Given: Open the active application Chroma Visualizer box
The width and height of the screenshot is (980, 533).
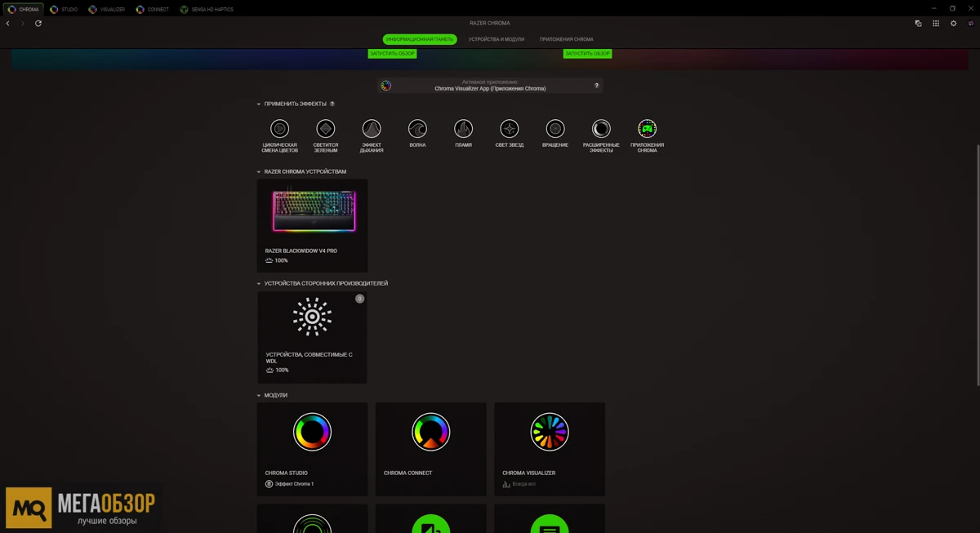Looking at the screenshot, I should click(490, 86).
